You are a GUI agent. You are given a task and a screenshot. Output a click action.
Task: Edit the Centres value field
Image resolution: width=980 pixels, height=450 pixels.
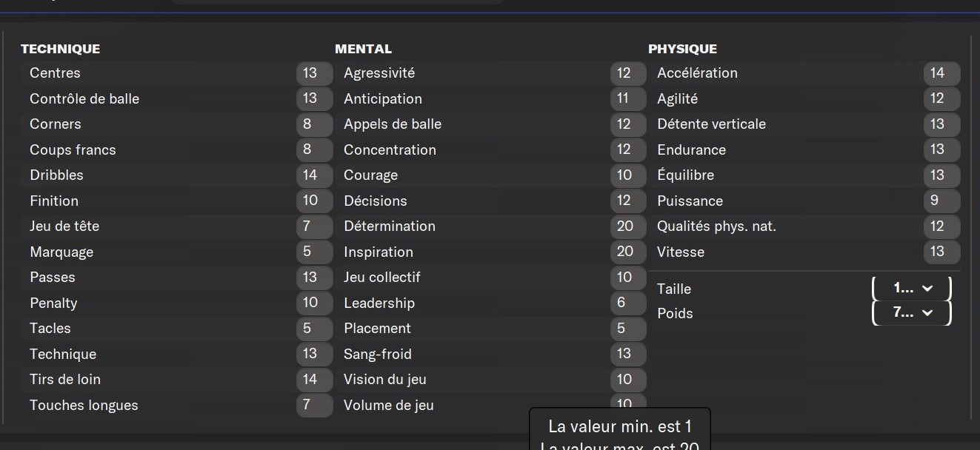(x=314, y=73)
